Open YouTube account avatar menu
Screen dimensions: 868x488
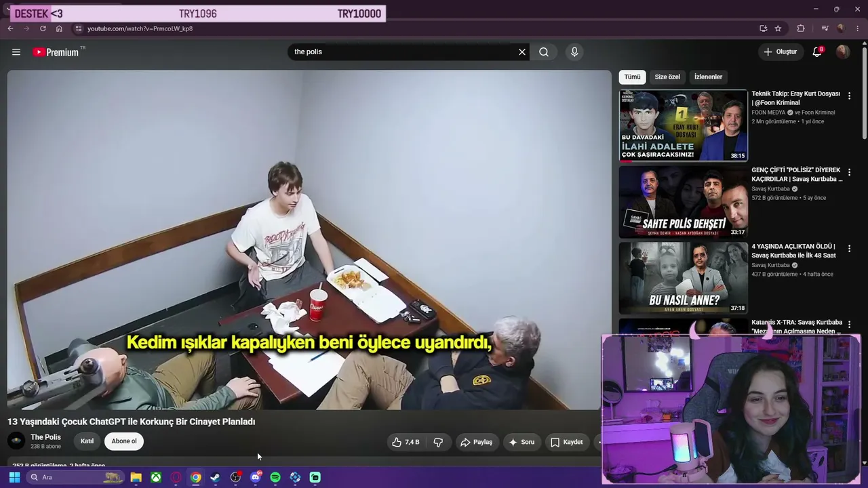tap(843, 52)
